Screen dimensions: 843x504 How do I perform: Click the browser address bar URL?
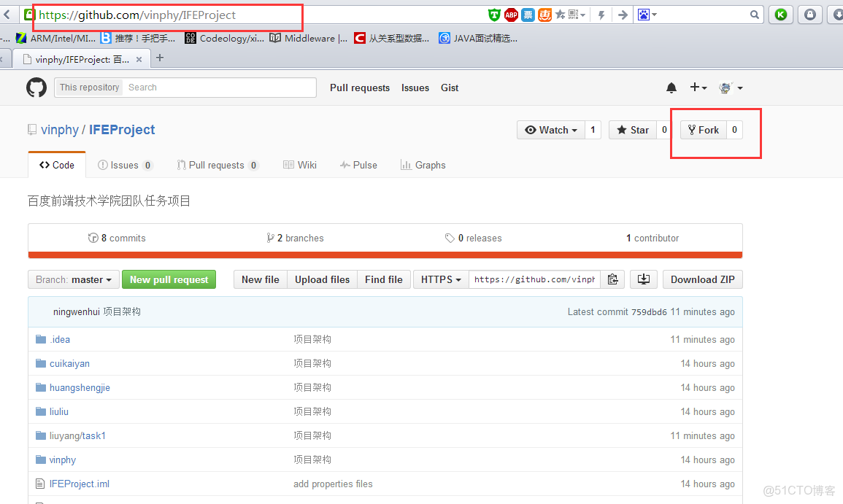(x=137, y=15)
